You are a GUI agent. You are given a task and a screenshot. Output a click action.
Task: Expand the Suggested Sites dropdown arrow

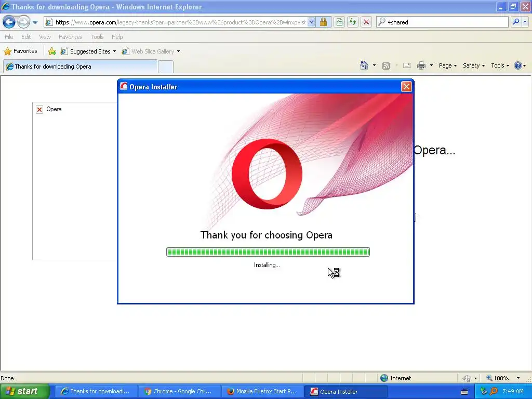pyautogui.click(x=114, y=51)
